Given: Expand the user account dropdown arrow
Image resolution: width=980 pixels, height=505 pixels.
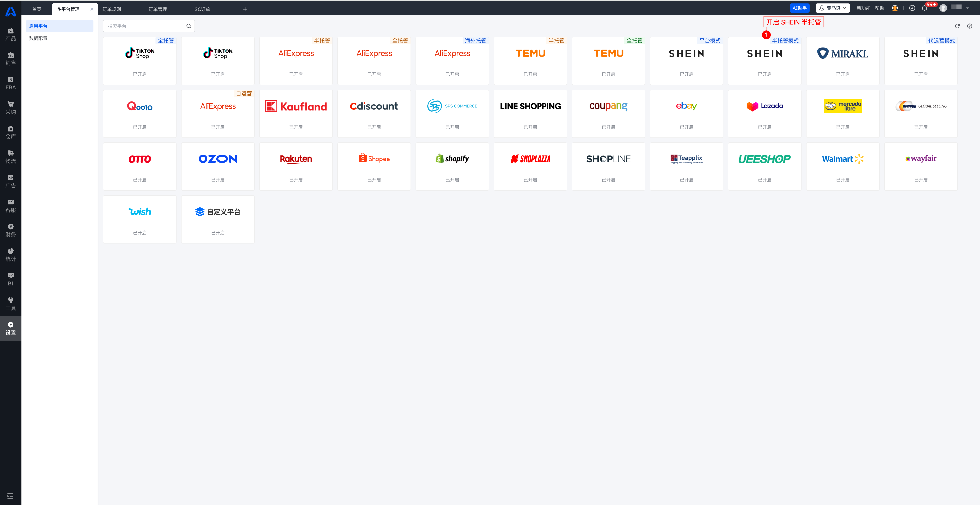Looking at the screenshot, I should tap(967, 8).
